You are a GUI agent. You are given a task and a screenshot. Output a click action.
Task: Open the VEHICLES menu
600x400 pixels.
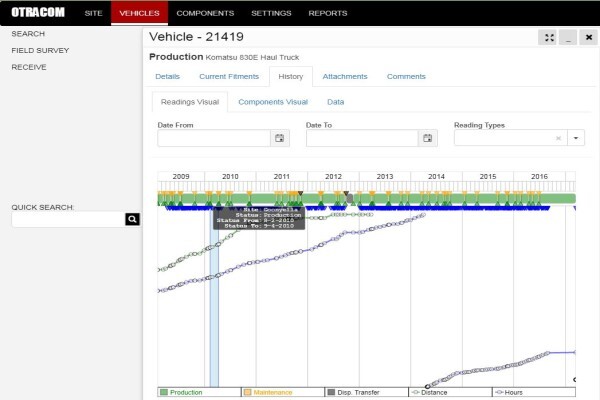139,13
